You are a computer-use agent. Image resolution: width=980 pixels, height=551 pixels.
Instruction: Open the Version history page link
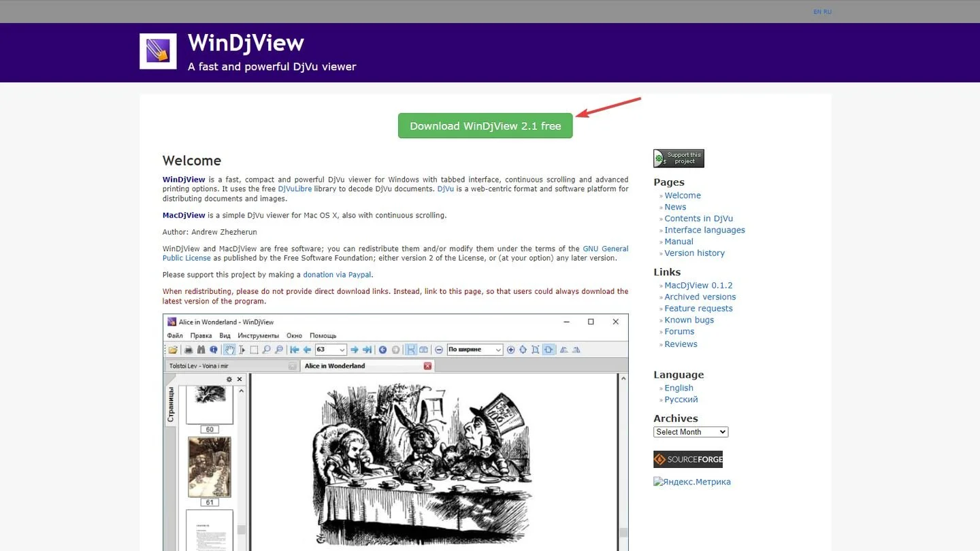(x=694, y=253)
